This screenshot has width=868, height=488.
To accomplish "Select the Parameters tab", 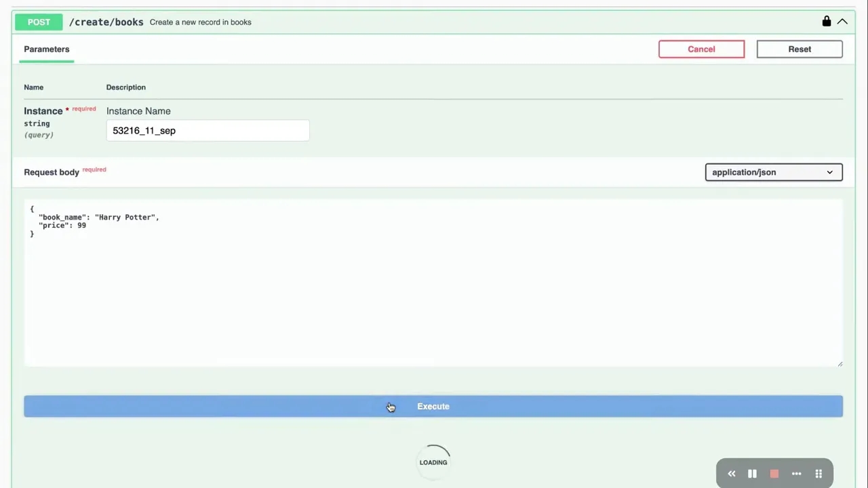I will pyautogui.click(x=47, y=49).
